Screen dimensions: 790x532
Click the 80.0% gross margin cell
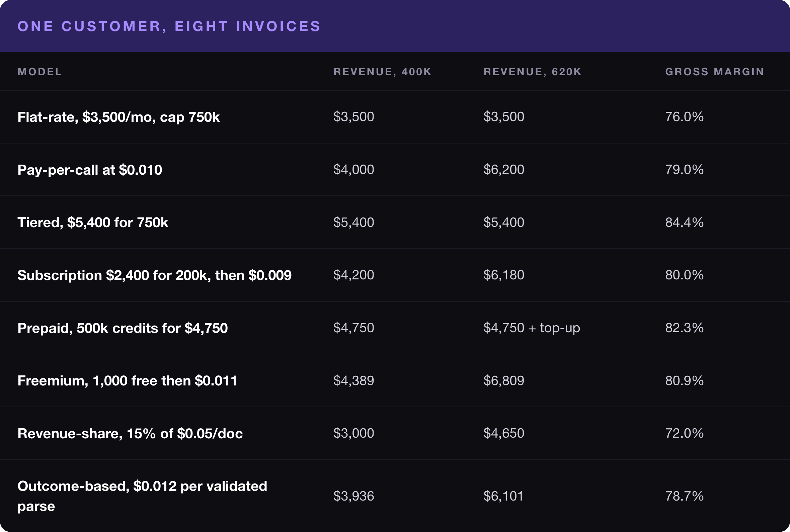(x=684, y=275)
